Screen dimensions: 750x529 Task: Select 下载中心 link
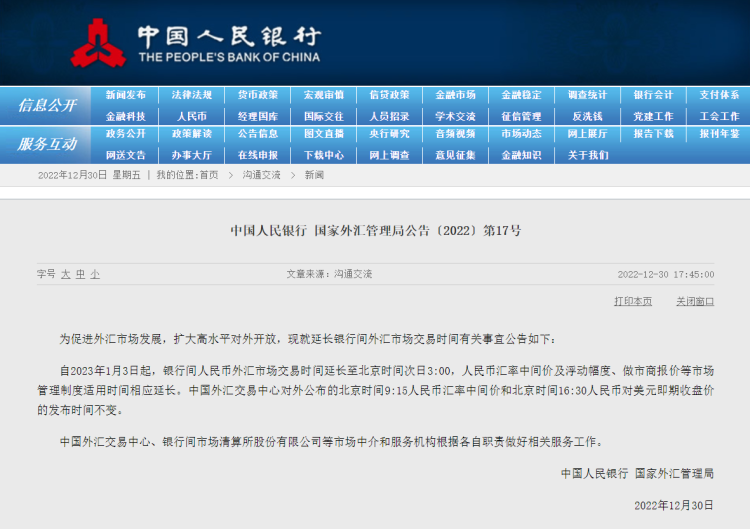click(324, 155)
